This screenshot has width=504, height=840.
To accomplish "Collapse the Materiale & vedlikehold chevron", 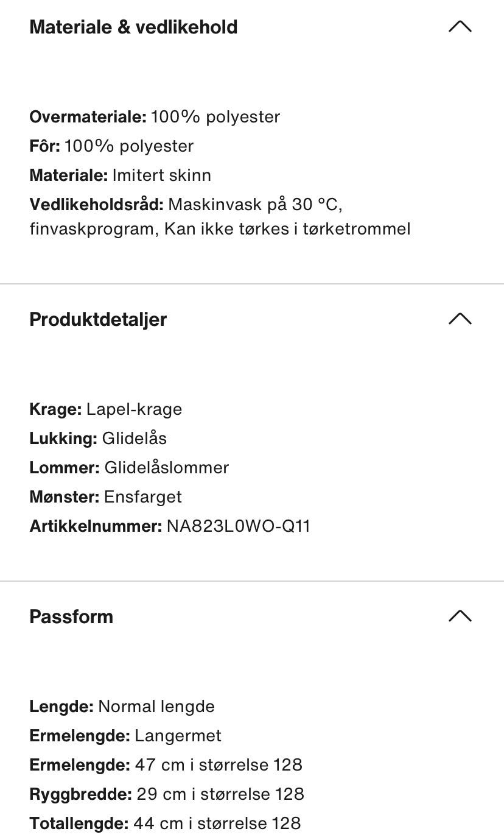I will point(460,26).
